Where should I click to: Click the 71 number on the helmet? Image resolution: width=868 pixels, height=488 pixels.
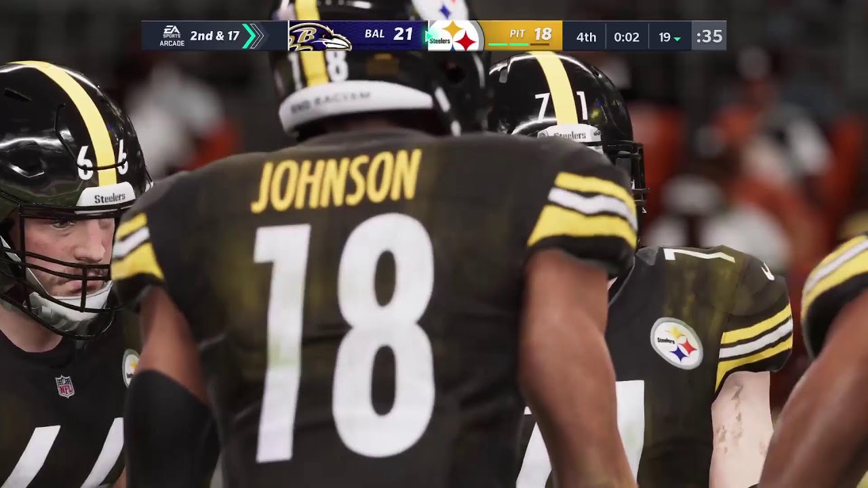tap(562, 108)
